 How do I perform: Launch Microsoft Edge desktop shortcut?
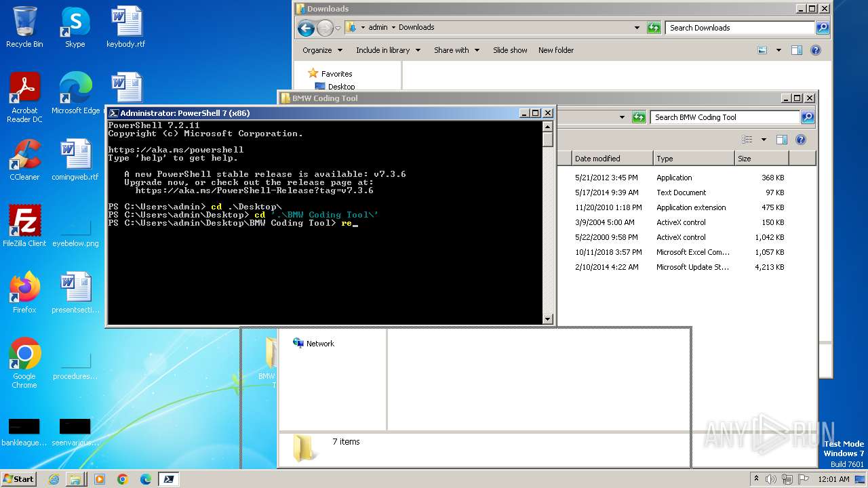[x=75, y=94]
